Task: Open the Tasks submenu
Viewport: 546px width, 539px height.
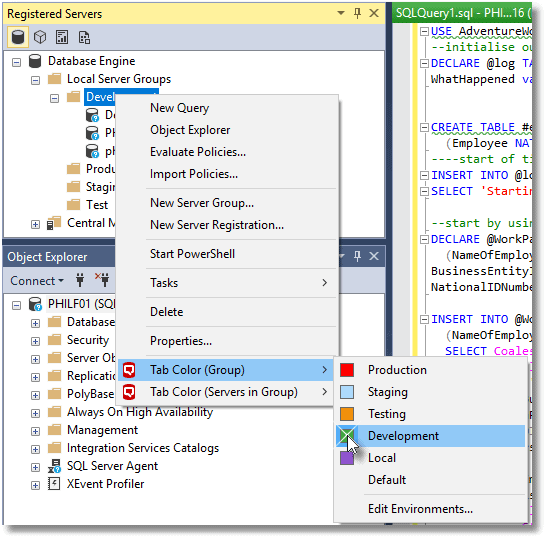Action: [227, 283]
